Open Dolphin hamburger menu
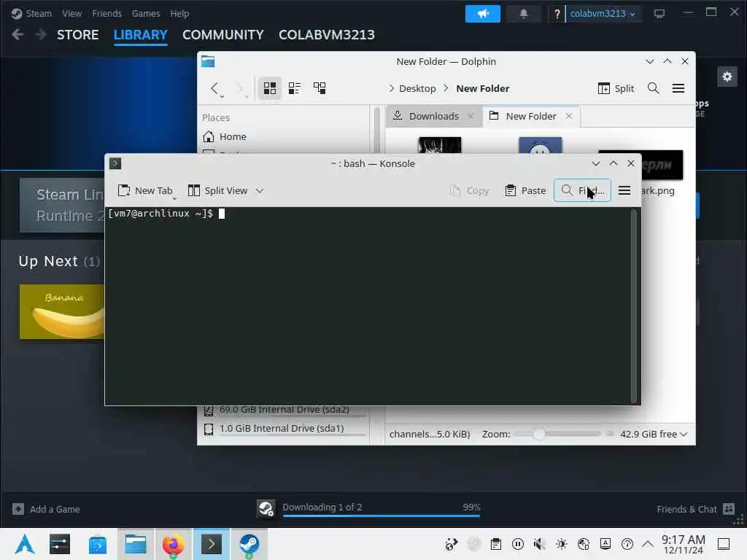This screenshot has width=747, height=560. click(x=678, y=88)
